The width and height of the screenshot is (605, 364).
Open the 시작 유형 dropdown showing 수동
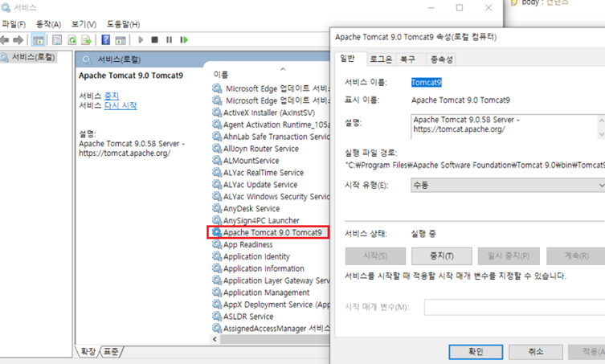click(x=508, y=186)
